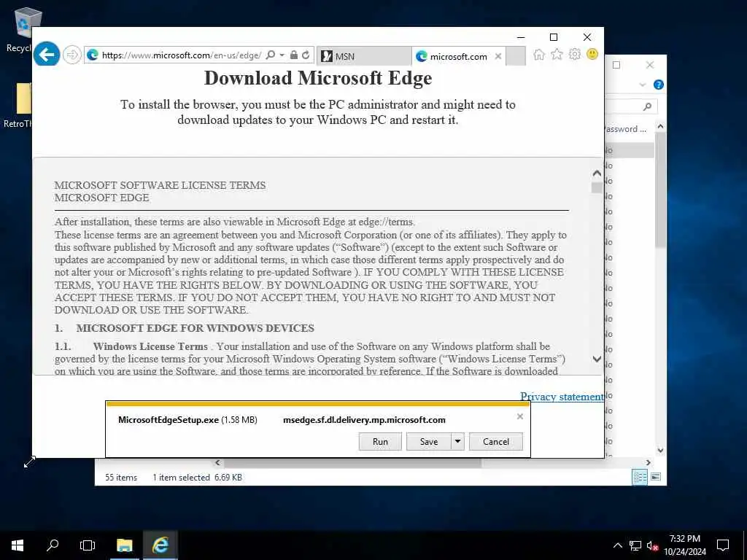Click in the address bar URL field

point(182,55)
